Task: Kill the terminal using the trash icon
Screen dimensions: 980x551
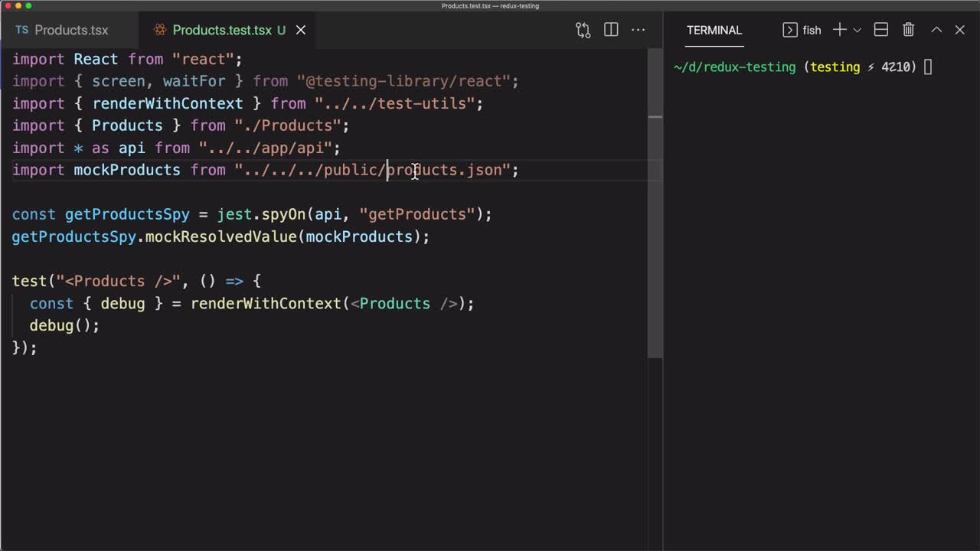Action: pyautogui.click(x=908, y=30)
